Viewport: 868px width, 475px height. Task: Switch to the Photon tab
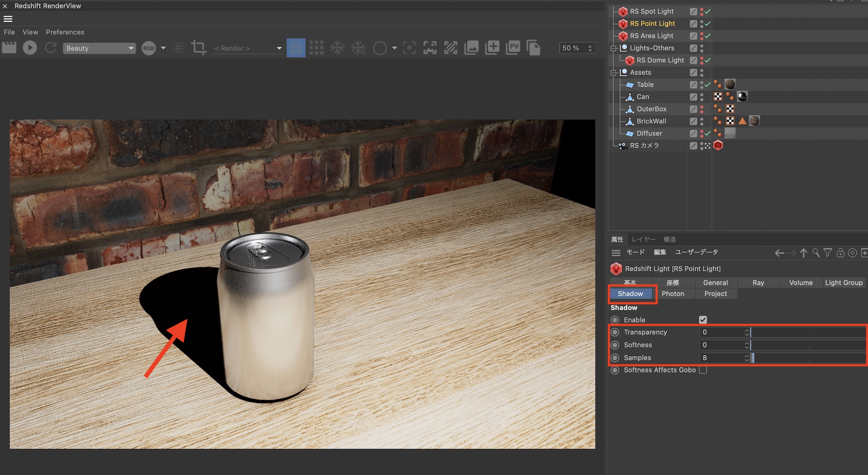[x=673, y=294]
